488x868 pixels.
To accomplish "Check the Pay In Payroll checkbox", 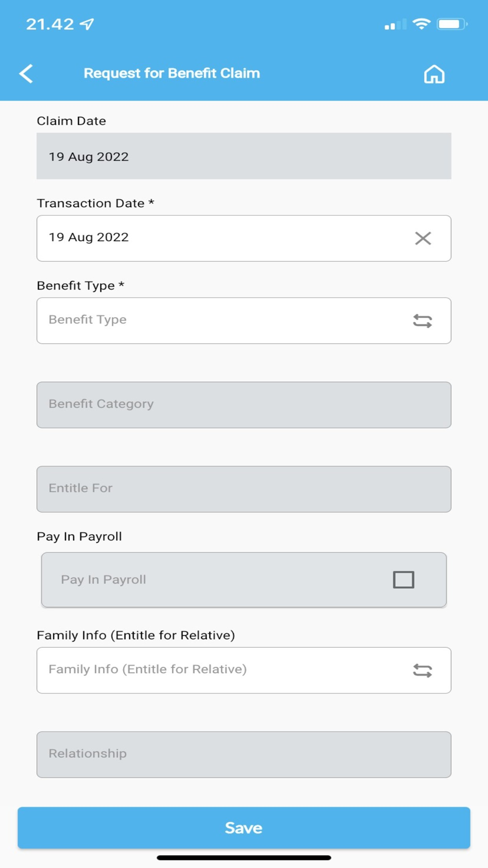I will pos(404,579).
